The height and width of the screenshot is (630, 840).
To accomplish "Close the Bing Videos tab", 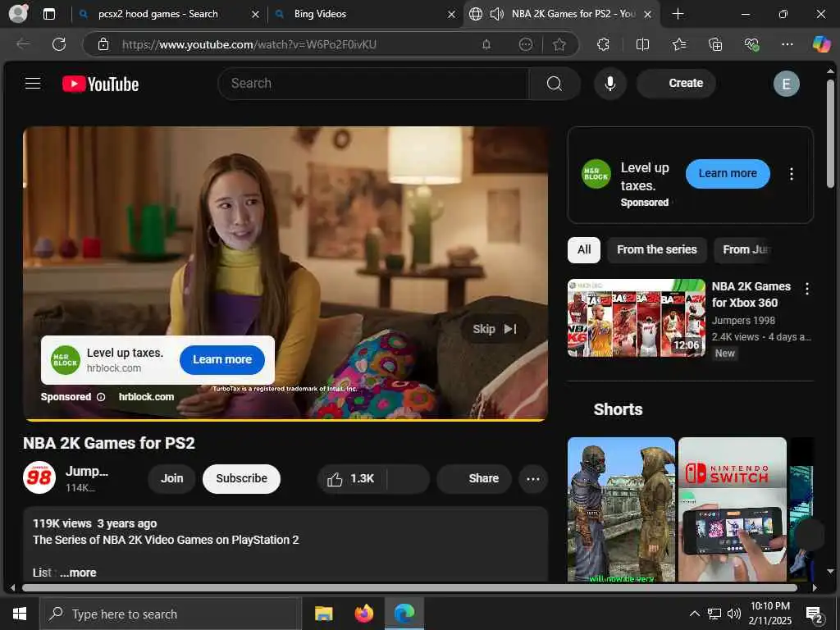I will [451, 15].
